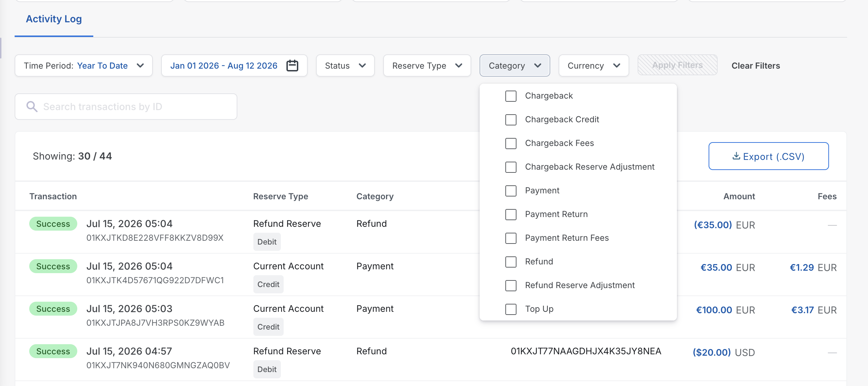Click the Category column header
The image size is (868, 386).
[375, 196]
